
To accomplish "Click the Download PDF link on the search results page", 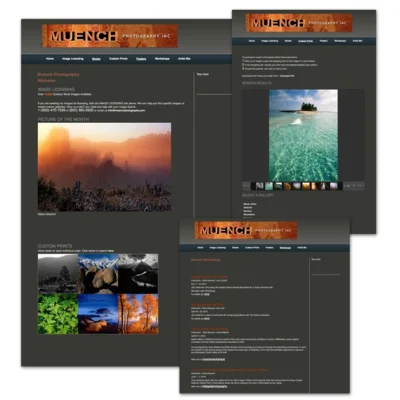I will (287, 76).
